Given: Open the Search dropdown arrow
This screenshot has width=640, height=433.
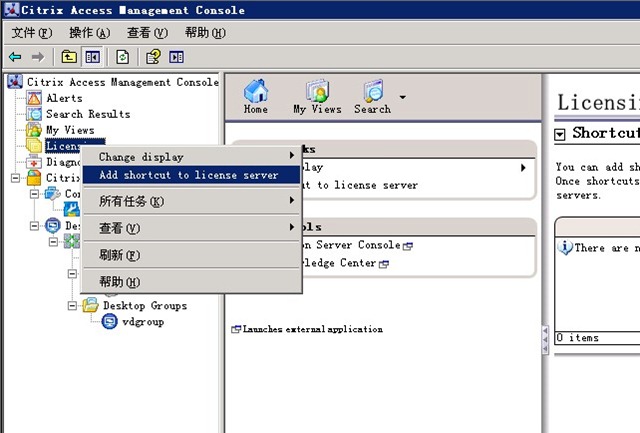Looking at the screenshot, I should click(402, 97).
